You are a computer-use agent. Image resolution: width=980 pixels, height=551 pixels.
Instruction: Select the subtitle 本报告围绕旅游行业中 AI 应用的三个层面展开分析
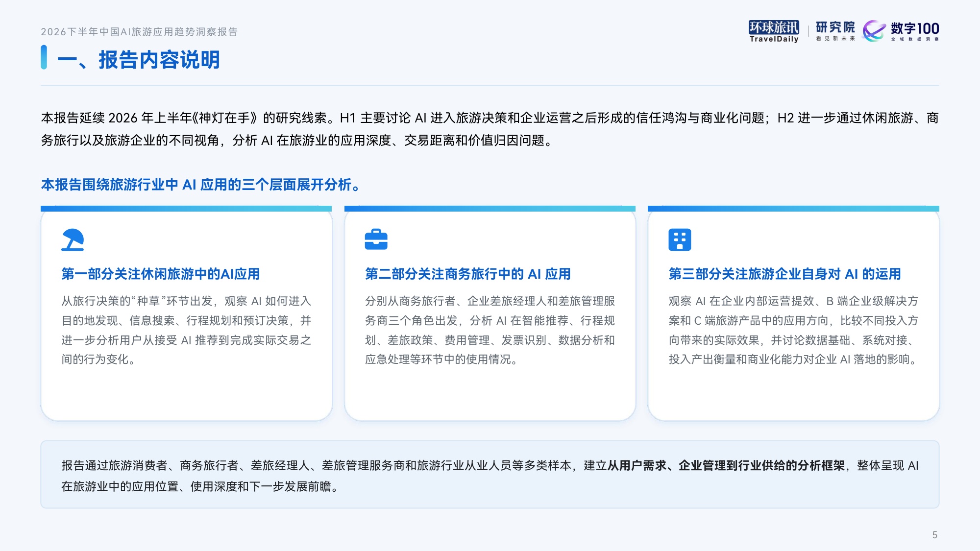(x=201, y=185)
